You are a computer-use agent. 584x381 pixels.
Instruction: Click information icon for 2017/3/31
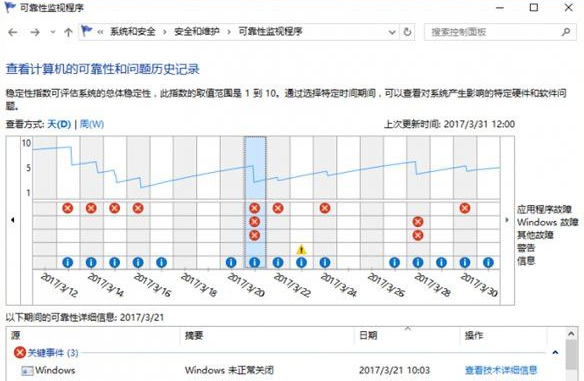[x=488, y=262]
